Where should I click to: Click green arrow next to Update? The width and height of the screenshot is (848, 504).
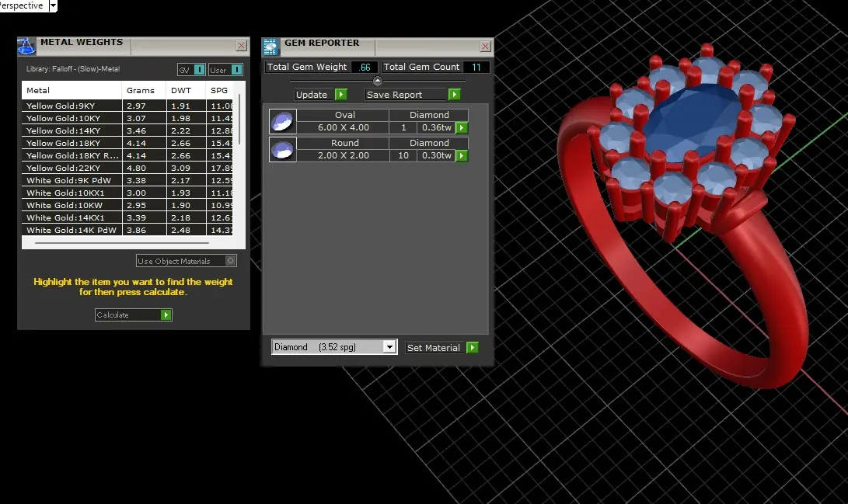(340, 95)
